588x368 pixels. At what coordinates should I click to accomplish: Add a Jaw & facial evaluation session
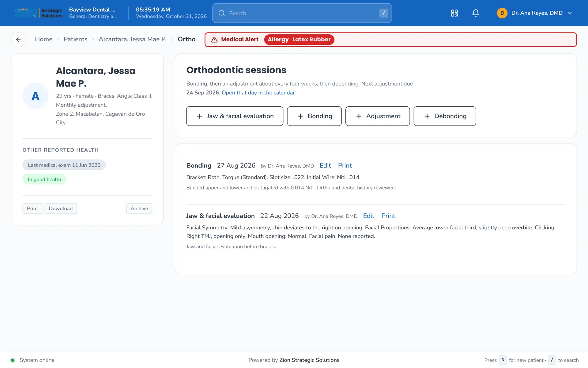click(235, 116)
